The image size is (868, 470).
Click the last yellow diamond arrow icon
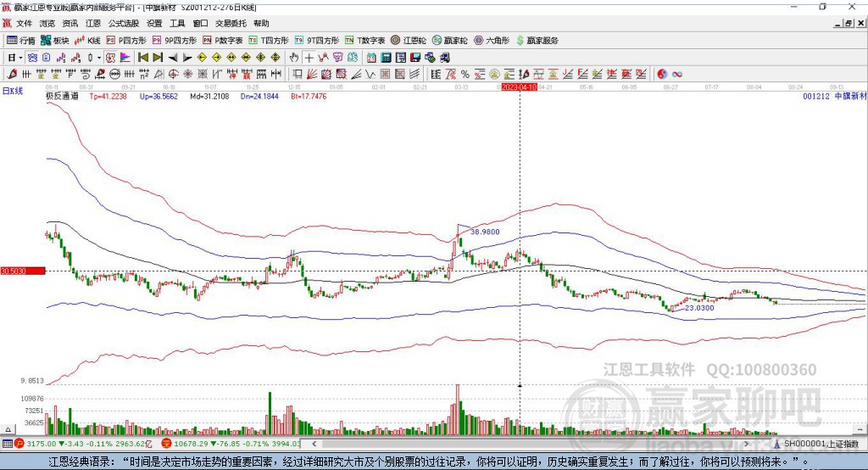275,58
